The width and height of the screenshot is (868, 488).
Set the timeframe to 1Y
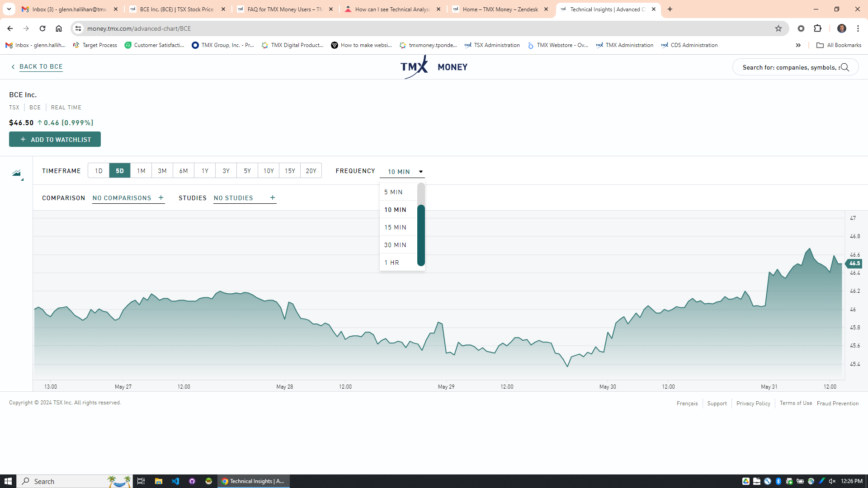[x=205, y=171]
